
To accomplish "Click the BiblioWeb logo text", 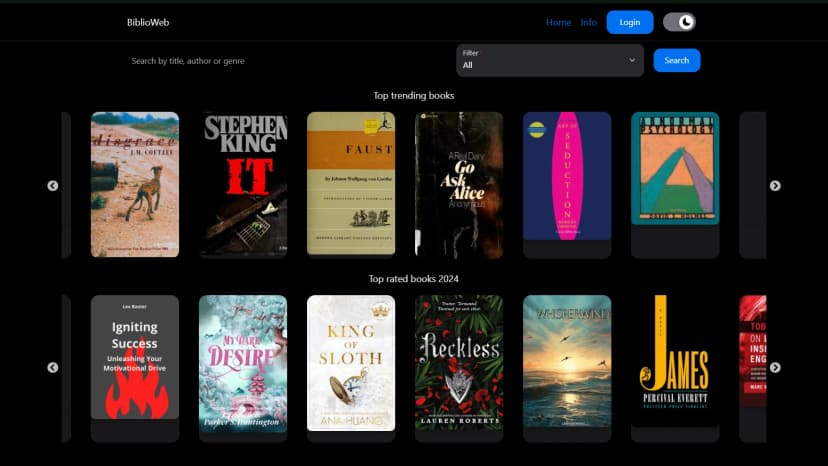I will tap(148, 22).
